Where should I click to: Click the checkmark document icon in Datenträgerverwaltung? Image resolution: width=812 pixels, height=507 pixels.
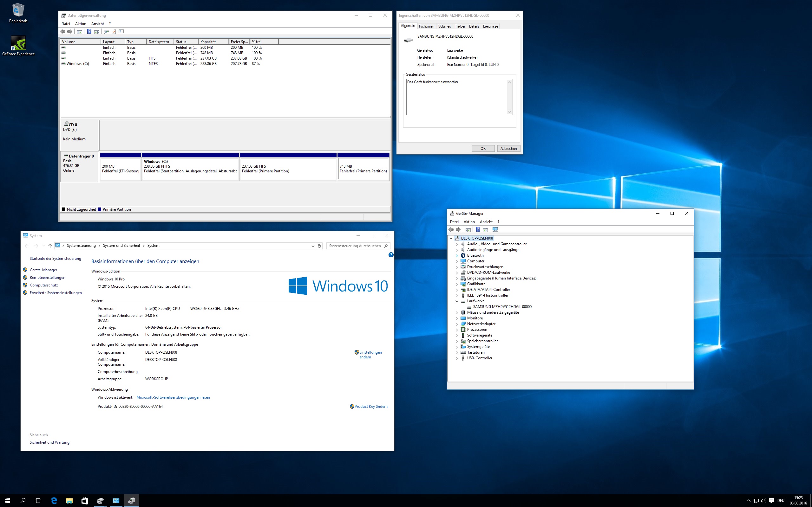click(114, 31)
